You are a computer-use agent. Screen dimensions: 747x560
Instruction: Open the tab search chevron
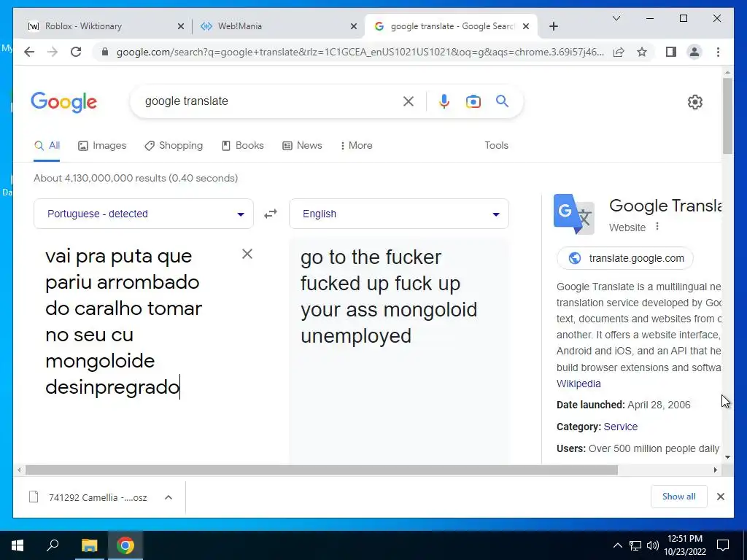[616, 18]
